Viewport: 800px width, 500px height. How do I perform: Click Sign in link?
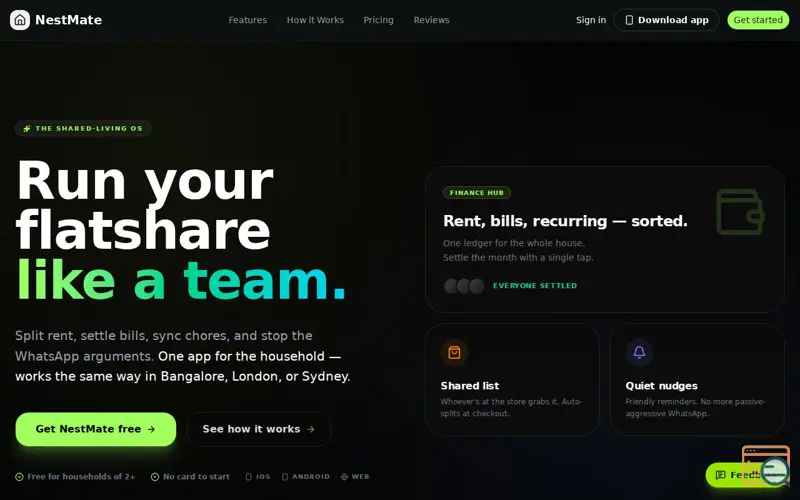[x=591, y=20]
